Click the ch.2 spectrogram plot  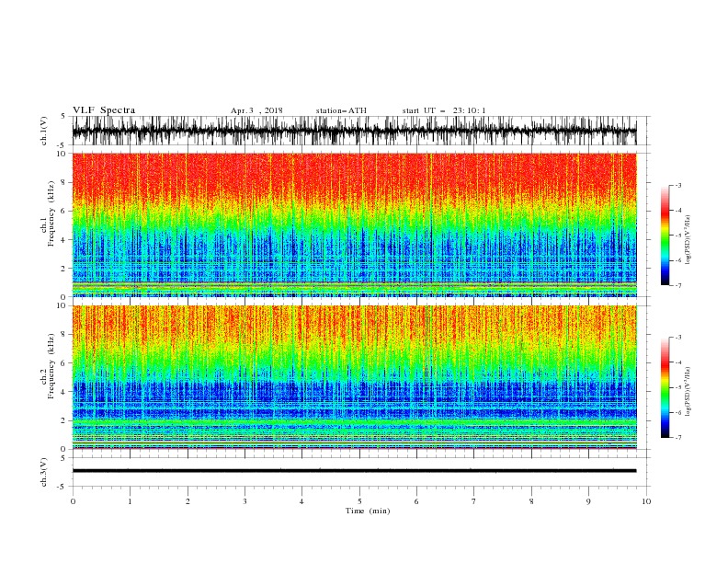tap(355, 377)
